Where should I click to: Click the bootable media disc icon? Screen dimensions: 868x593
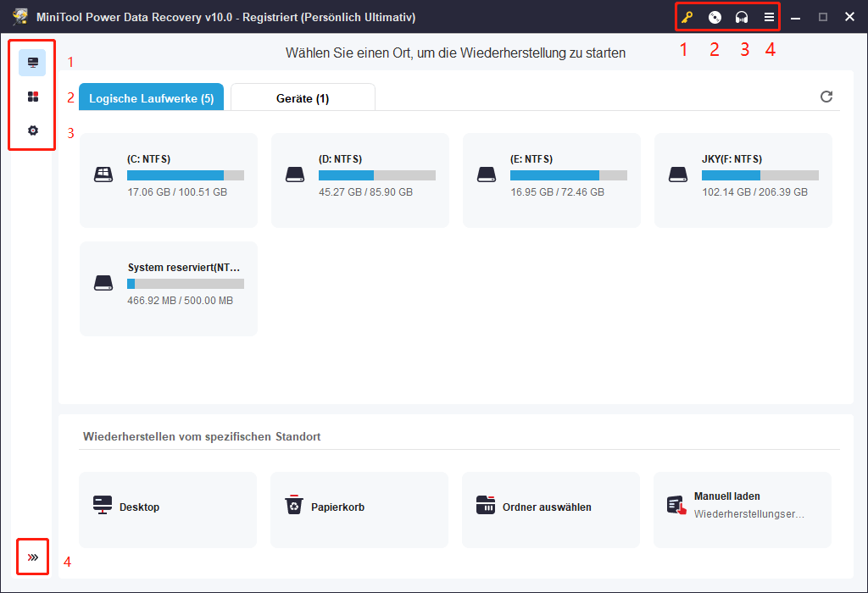click(715, 17)
